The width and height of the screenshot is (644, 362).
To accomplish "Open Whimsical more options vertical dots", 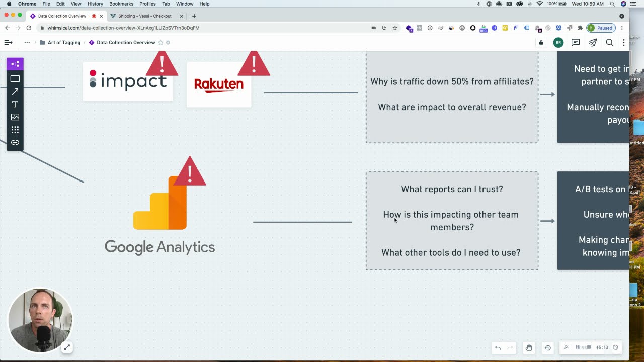I will (x=624, y=43).
